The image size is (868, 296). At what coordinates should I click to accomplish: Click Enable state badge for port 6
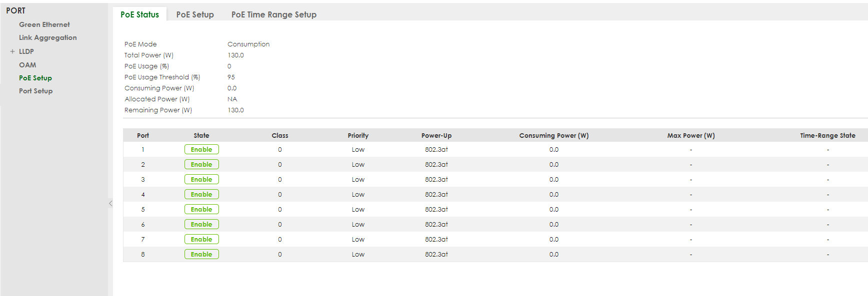coord(201,224)
